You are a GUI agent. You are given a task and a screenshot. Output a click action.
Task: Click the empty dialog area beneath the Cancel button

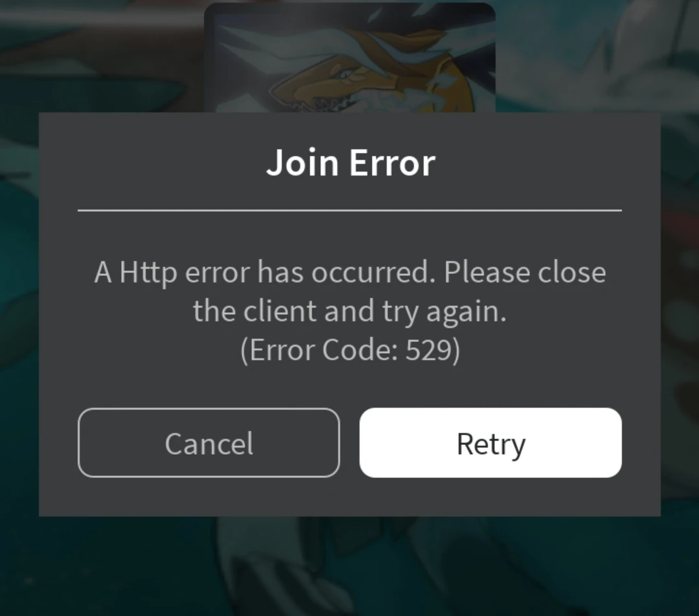209,497
